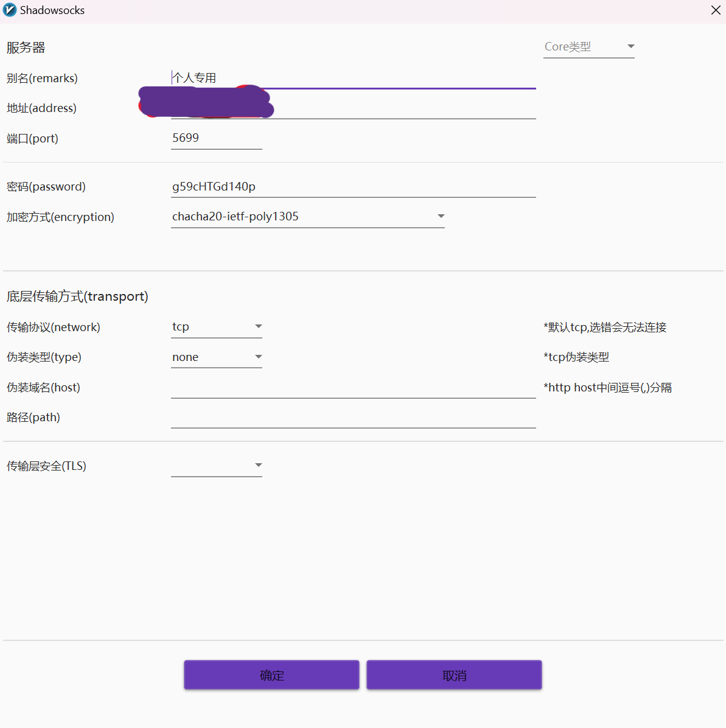Click the encryption dropdown arrow icon
Image resolution: width=726 pixels, height=728 pixels.
click(441, 217)
